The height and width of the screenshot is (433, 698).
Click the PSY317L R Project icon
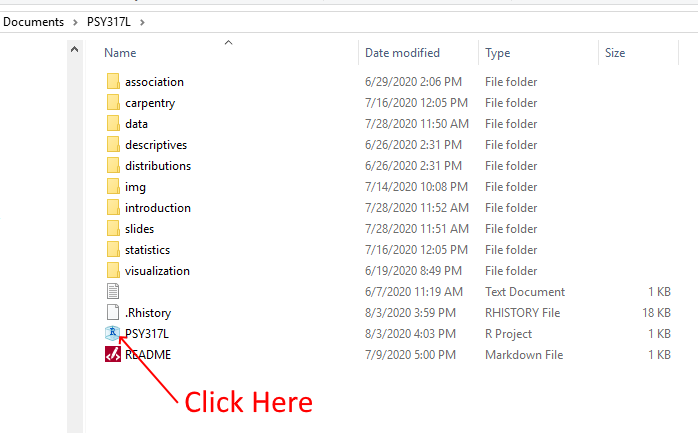tap(113, 333)
